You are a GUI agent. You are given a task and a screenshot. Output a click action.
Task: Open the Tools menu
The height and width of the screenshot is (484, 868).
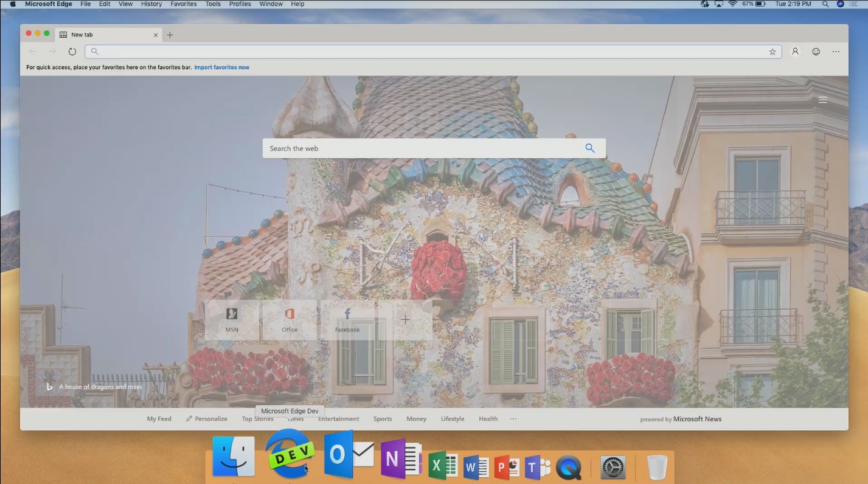pyautogui.click(x=213, y=4)
